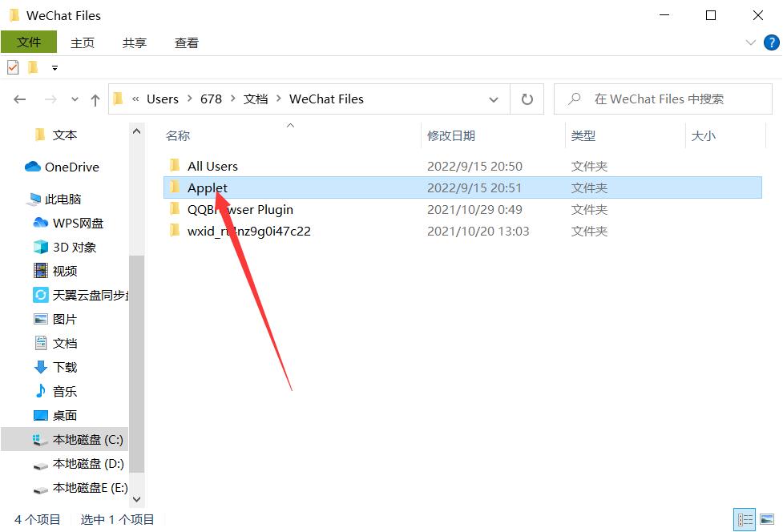Image resolution: width=783 pixels, height=532 pixels.
Task: Open OneDrive in the navigation pane
Action: pyautogui.click(x=71, y=167)
